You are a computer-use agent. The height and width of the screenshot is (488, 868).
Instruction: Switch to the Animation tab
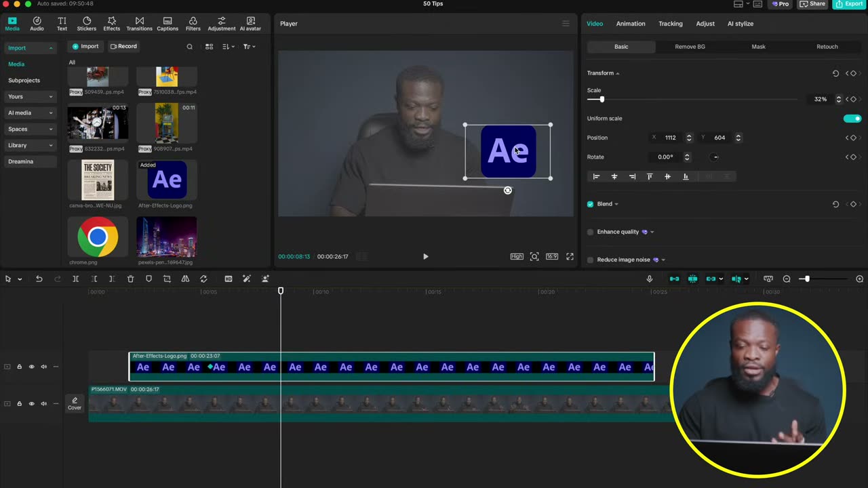pos(631,24)
